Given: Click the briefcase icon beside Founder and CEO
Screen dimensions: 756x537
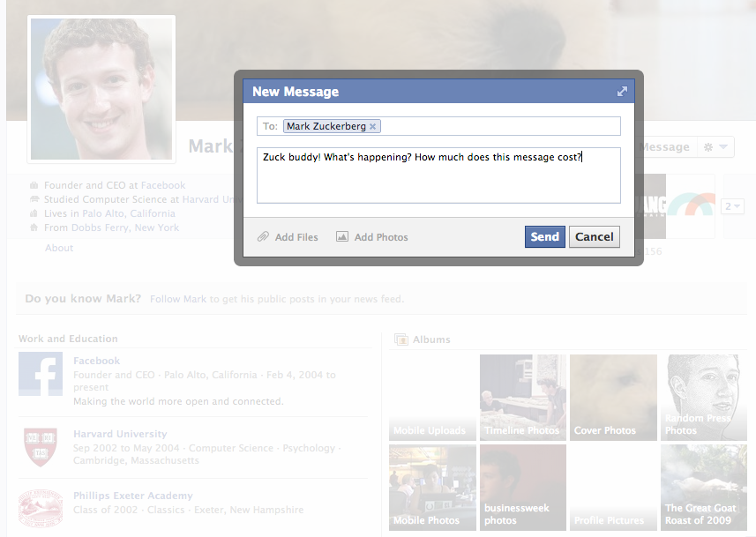Looking at the screenshot, I should 34,185.
